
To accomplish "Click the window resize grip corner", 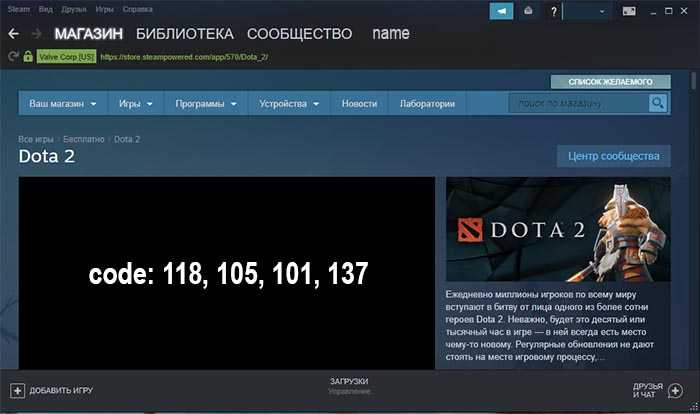I will pos(694,406).
